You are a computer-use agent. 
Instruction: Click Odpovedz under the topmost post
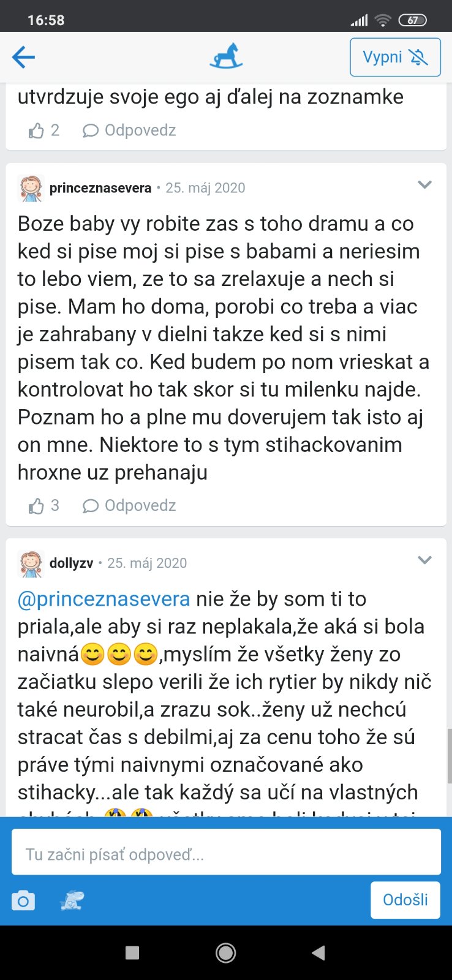tap(130, 130)
